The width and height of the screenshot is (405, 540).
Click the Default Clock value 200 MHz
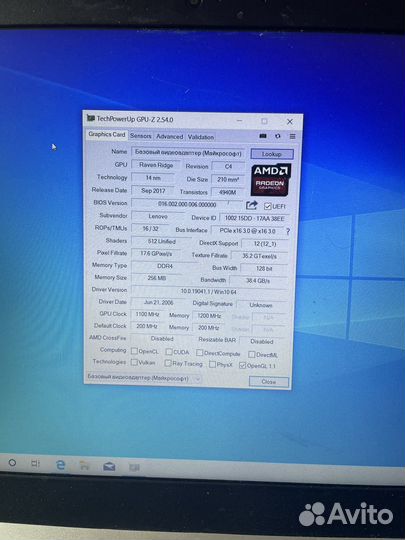pos(147,326)
